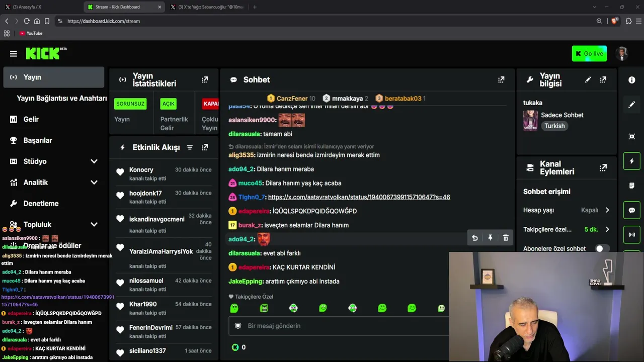Toggle the chat bubble icon in right rail
Viewport: 644px width, 362px height.
(632, 210)
